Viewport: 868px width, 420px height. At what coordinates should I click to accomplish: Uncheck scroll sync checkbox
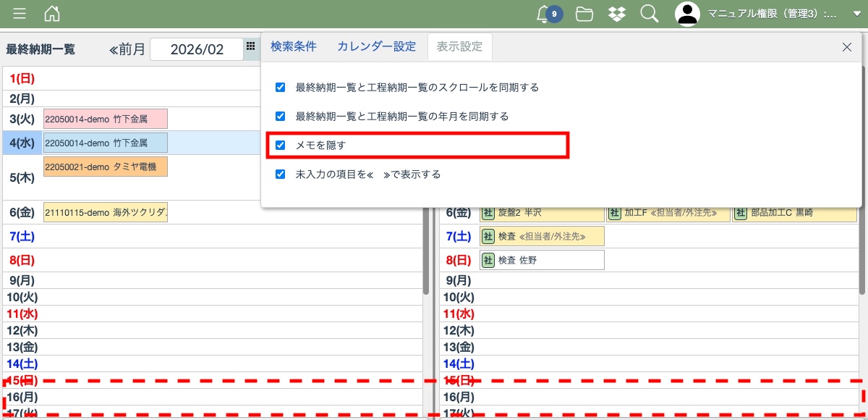(281, 87)
